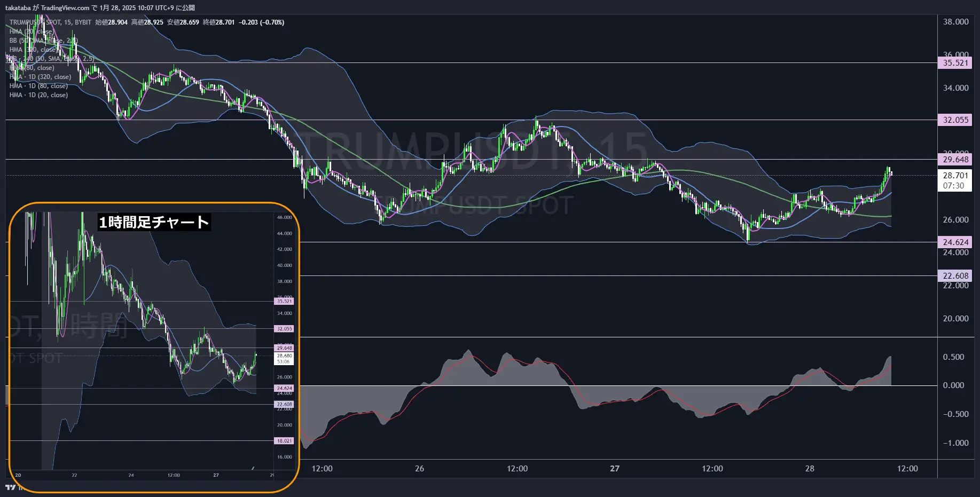
Task: Click the 0.500 oscillator scale value
Action: click(953, 357)
